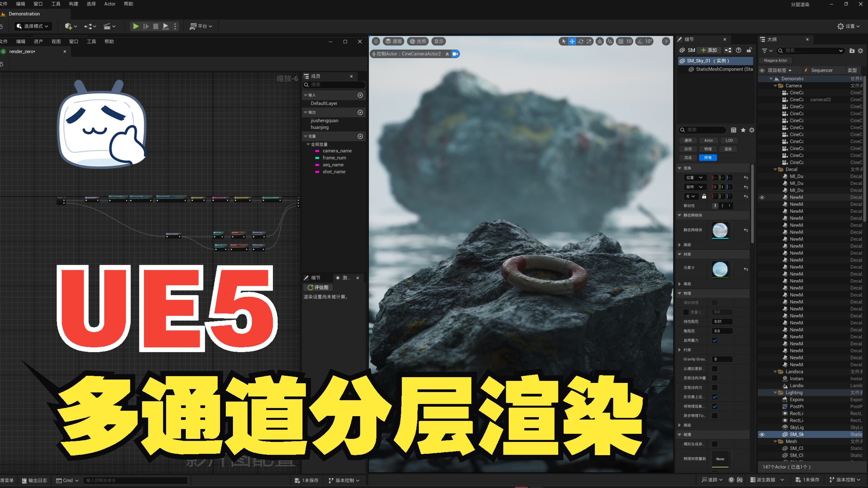Expand the 约束 section
868x488 pixels.
tap(679, 350)
